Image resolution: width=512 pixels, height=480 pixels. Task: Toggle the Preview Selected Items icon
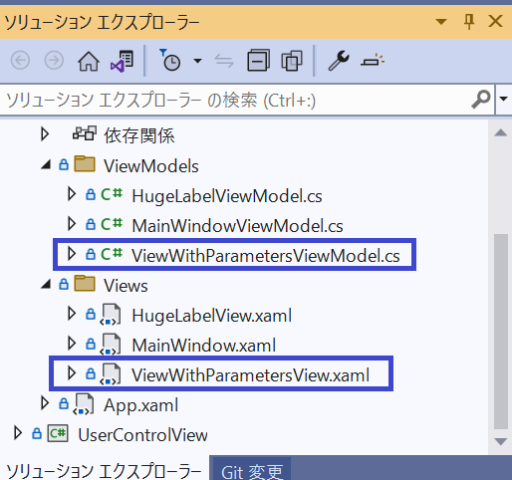tap(373, 61)
